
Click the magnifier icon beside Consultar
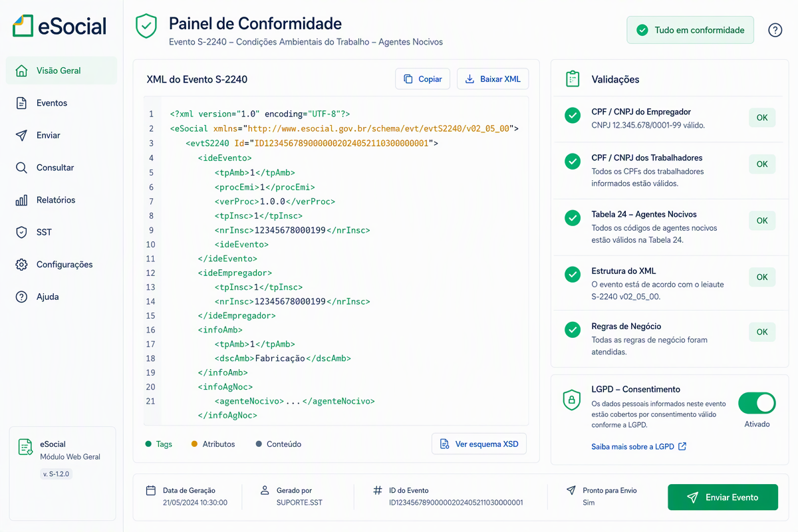pos(21,168)
